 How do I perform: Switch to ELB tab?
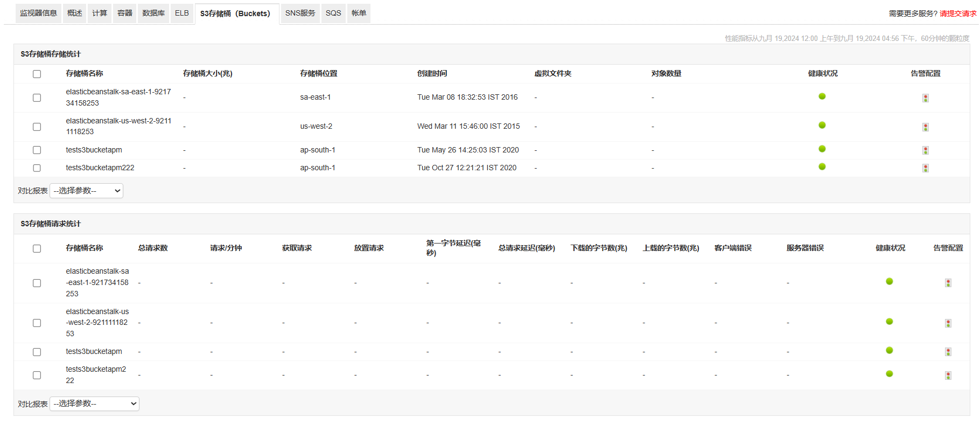click(182, 13)
